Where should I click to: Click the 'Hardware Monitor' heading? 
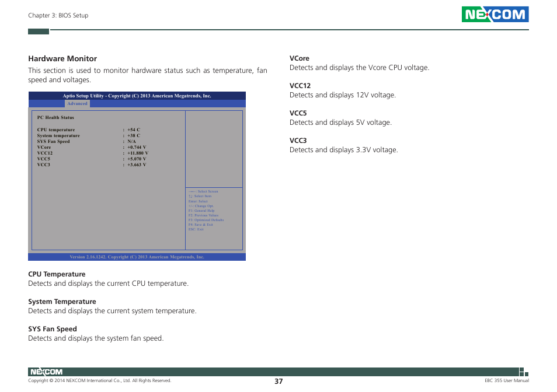62,58
